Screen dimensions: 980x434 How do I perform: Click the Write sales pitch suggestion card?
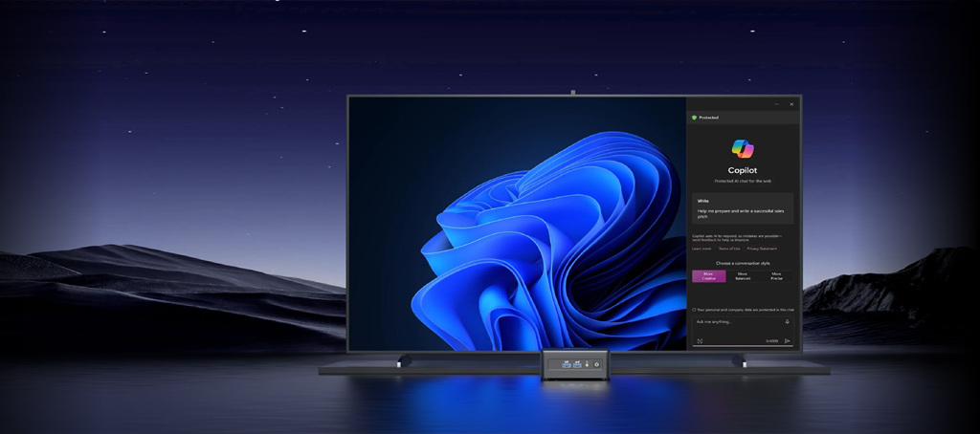coord(743,208)
